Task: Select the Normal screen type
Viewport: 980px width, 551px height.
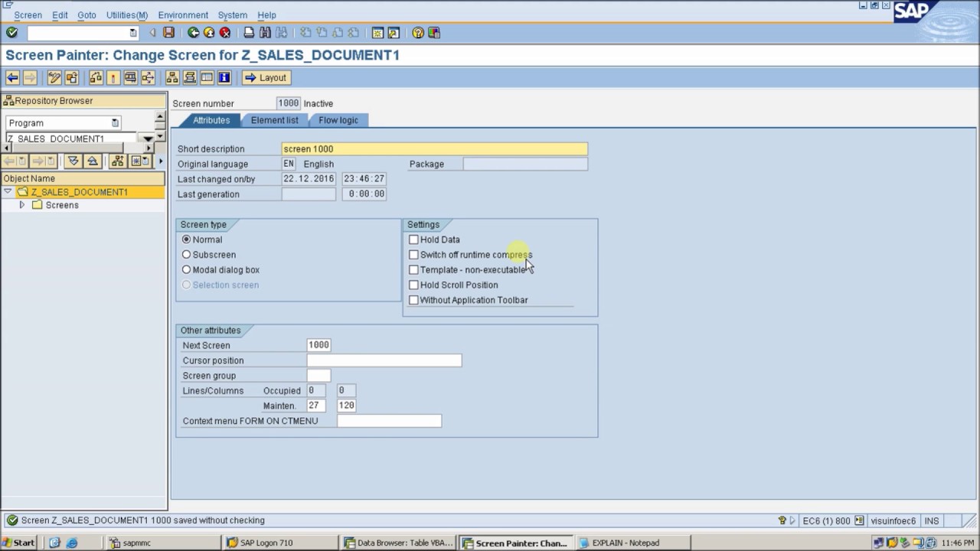Action: coord(186,240)
